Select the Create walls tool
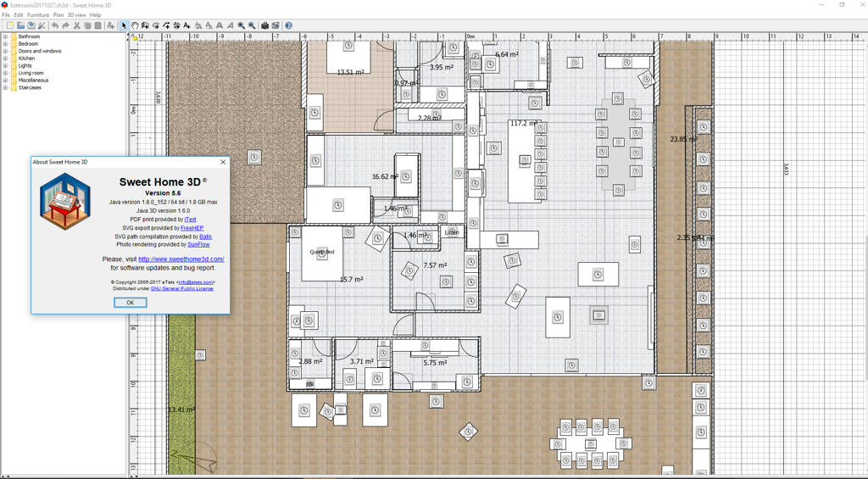The height and width of the screenshot is (479, 868). pyautogui.click(x=145, y=25)
